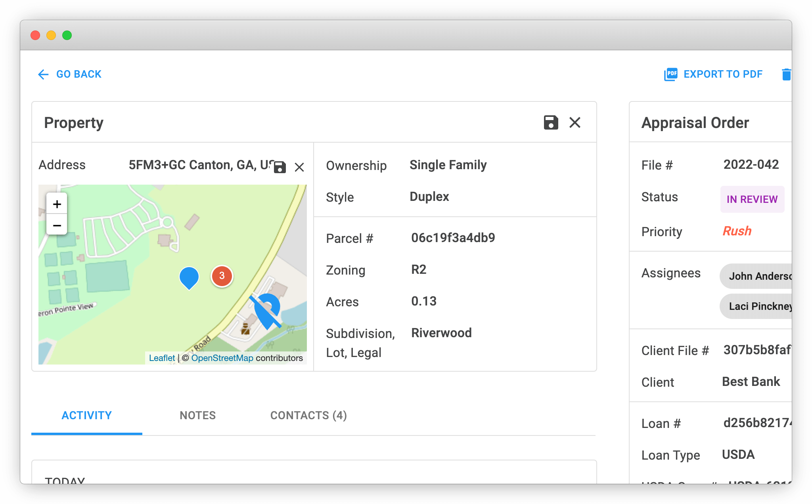This screenshot has height=504, width=812.
Task: Open the CONTACTS (4) tab
Action: coord(308,415)
